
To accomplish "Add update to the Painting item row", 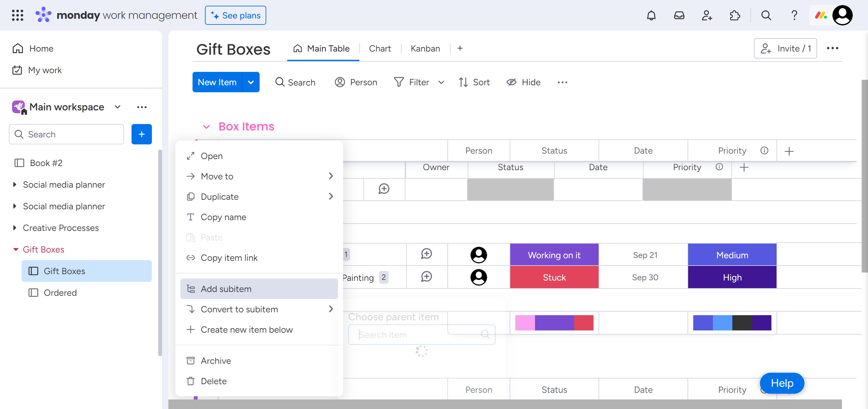I will coord(426,277).
